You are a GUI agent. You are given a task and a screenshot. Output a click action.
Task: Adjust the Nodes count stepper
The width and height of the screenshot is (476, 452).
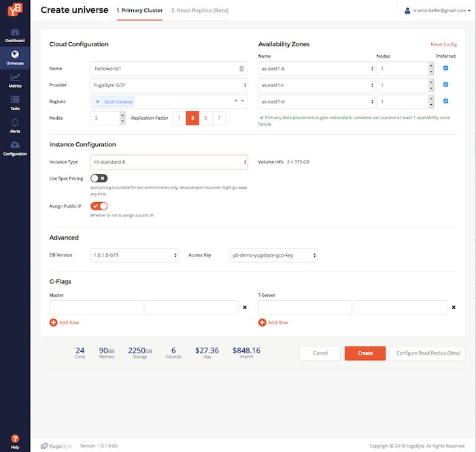point(122,118)
